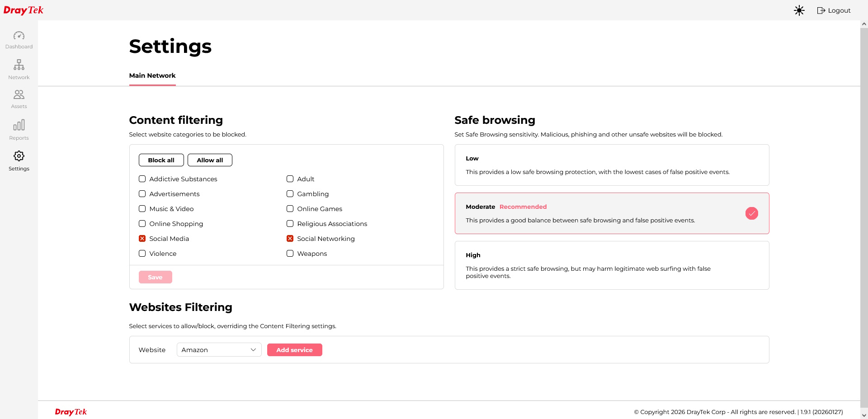868x419 pixels.
Task: Open the Network topology icon
Action: click(x=19, y=65)
